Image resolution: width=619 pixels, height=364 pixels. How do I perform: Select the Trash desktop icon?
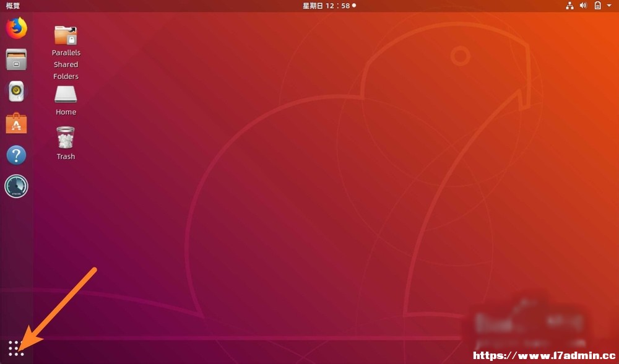click(66, 137)
